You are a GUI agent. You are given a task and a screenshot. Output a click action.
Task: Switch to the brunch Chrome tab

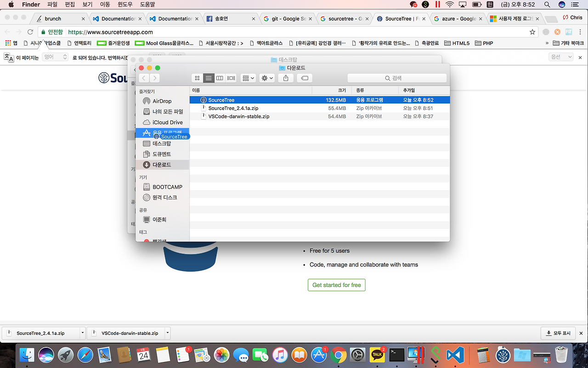[60, 19]
